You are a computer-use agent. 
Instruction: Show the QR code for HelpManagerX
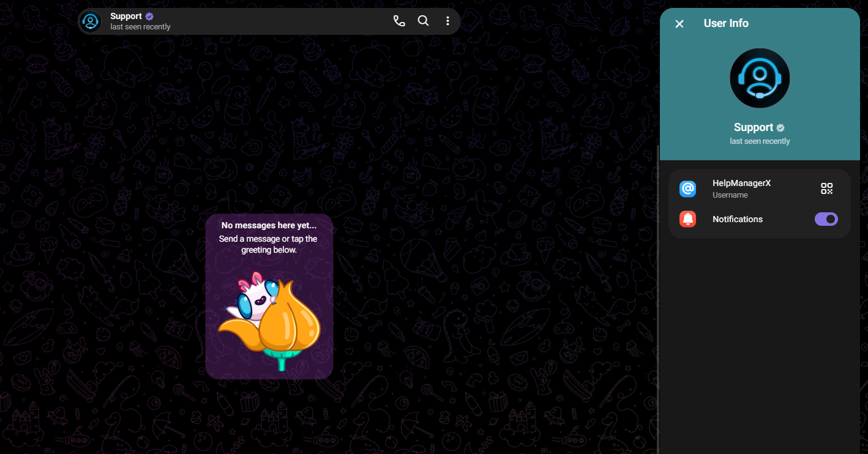tap(827, 188)
